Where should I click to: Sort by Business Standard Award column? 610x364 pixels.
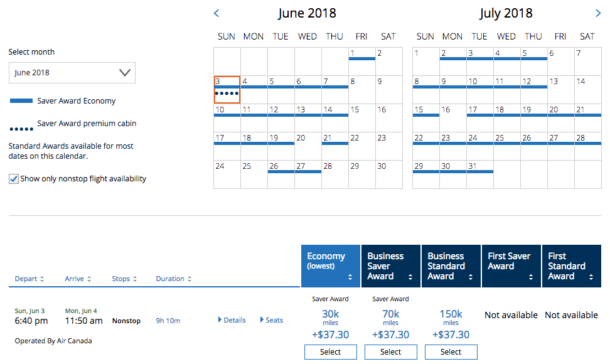point(451,266)
